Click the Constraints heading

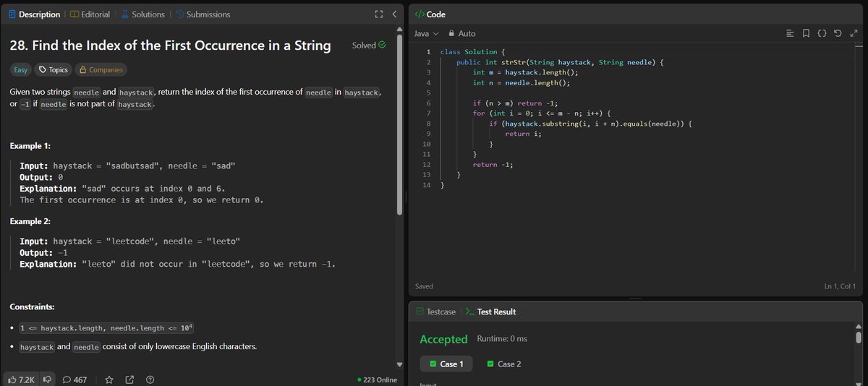click(33, 307)
